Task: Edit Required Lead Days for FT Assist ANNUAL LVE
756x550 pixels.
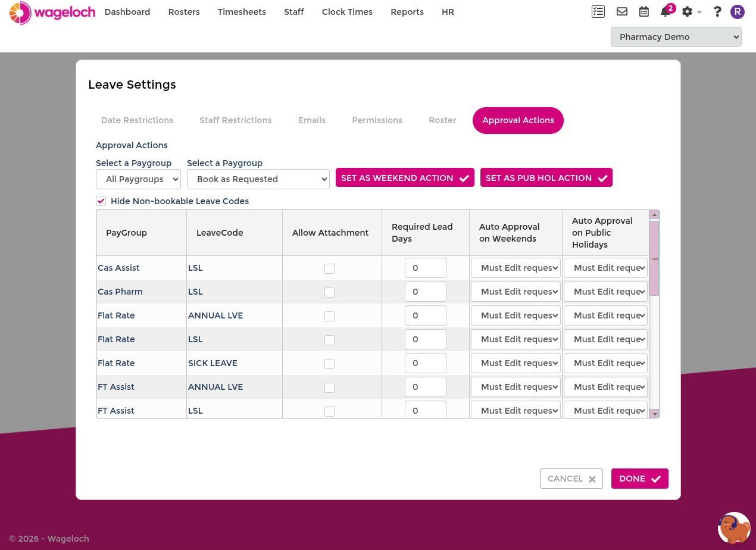Action: point(426,387)
